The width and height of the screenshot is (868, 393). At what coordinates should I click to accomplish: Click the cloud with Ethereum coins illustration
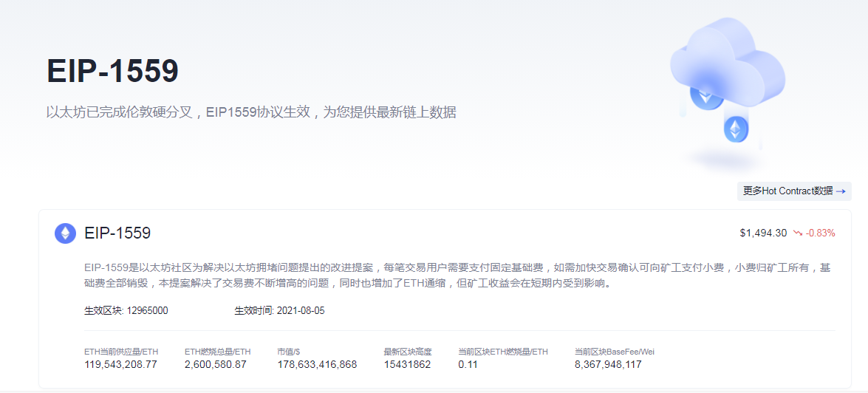(726, 94)
